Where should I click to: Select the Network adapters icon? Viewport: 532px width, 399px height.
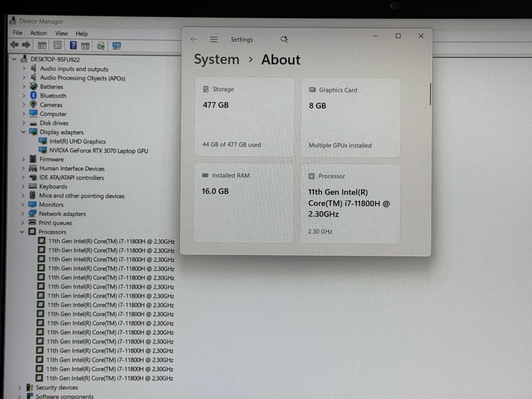33,213
